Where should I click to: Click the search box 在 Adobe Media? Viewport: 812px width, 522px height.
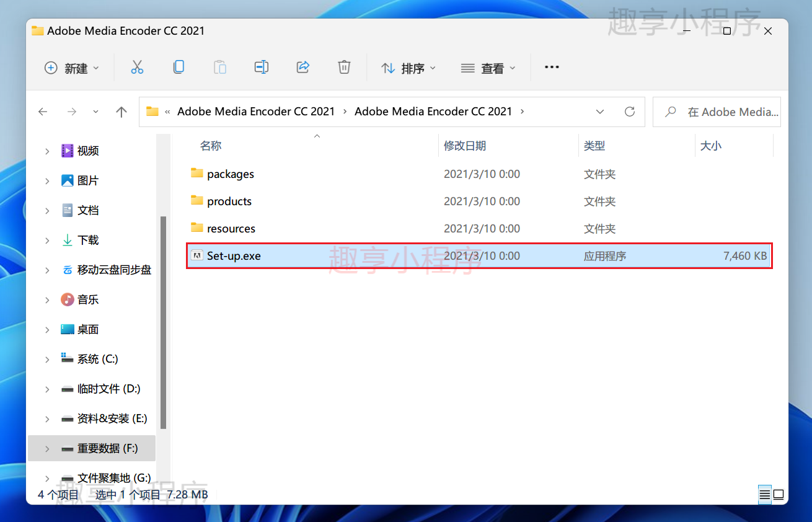(x=717, y=112)
